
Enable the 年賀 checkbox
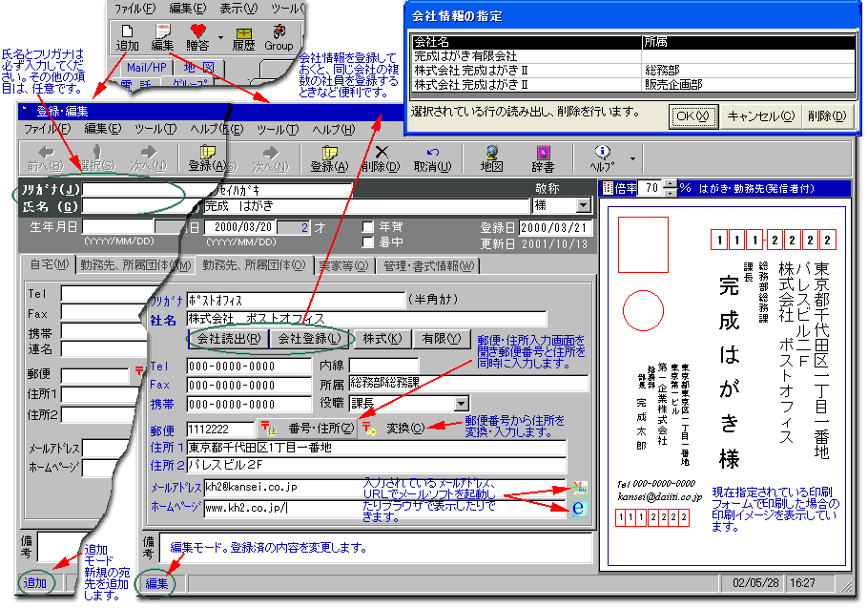tap(367, 227)
